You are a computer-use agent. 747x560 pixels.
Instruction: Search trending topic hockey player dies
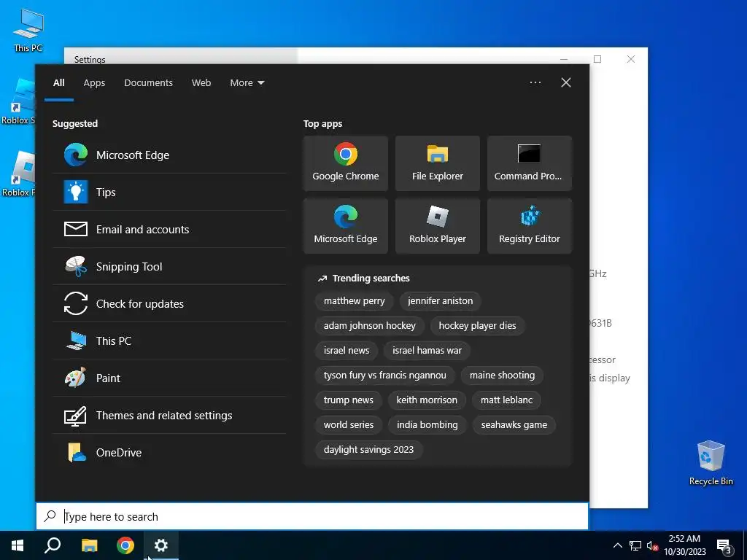coord(477,326)
